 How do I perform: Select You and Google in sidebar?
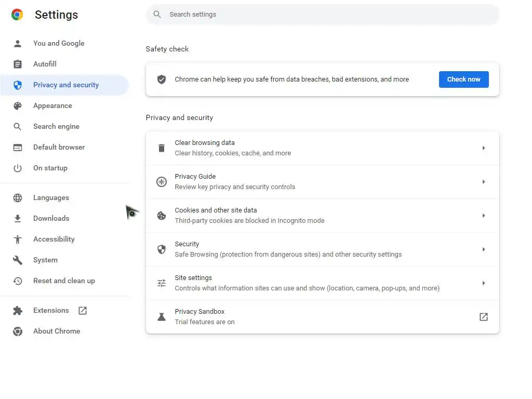pyautogui.click(x=59, y=44)
